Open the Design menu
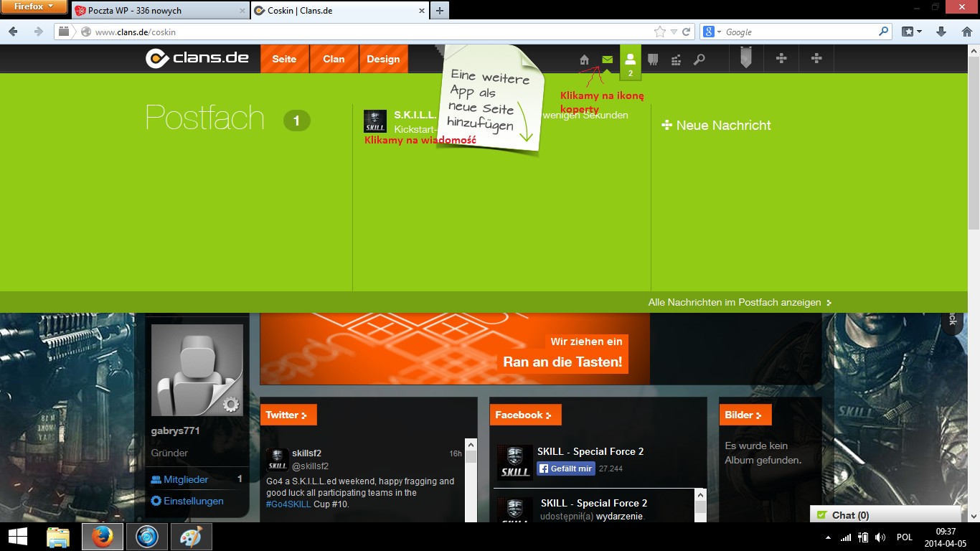This screenshot has width=980, height=551. click(383, 59)
